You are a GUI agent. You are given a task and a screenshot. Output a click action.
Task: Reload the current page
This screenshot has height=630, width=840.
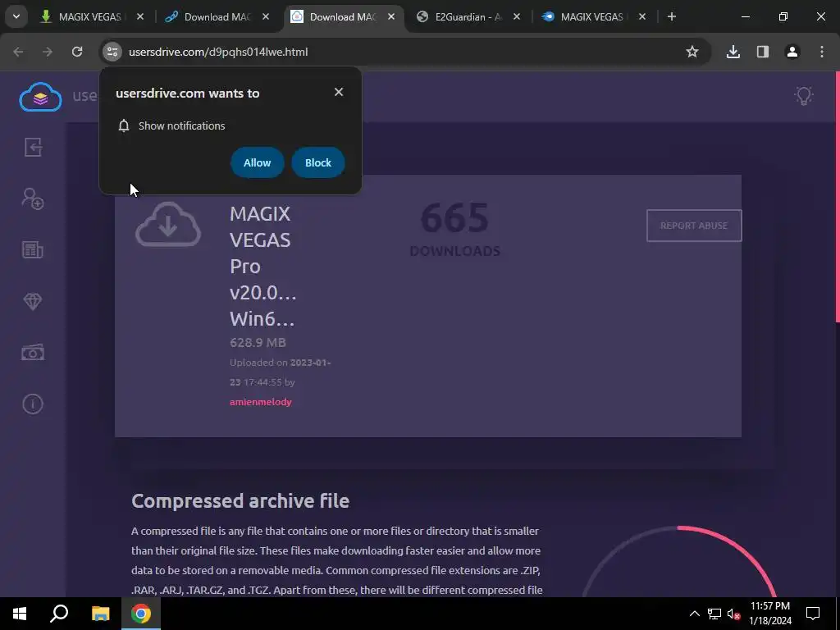77,52
